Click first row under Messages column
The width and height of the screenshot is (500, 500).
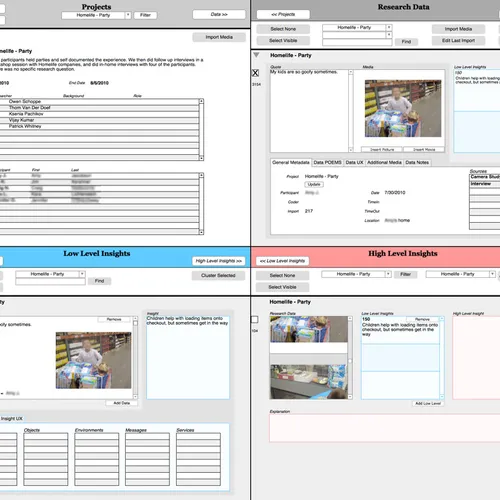[x=147, y=436]
